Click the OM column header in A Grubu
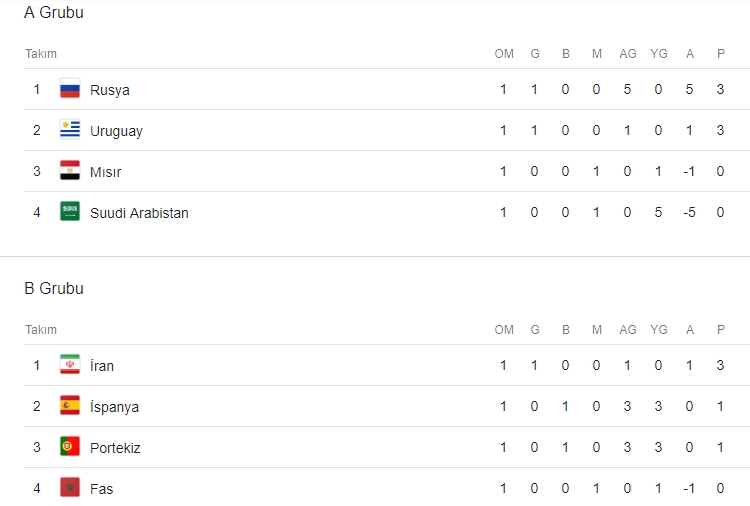 pyautogui.click(x=504, y=54)
